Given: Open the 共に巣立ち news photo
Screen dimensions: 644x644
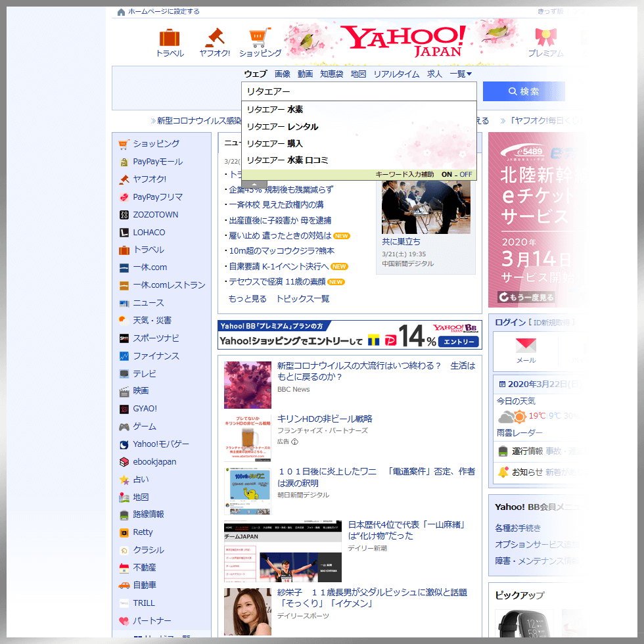Looking at the screenshot, I should [x=426, y=208].
